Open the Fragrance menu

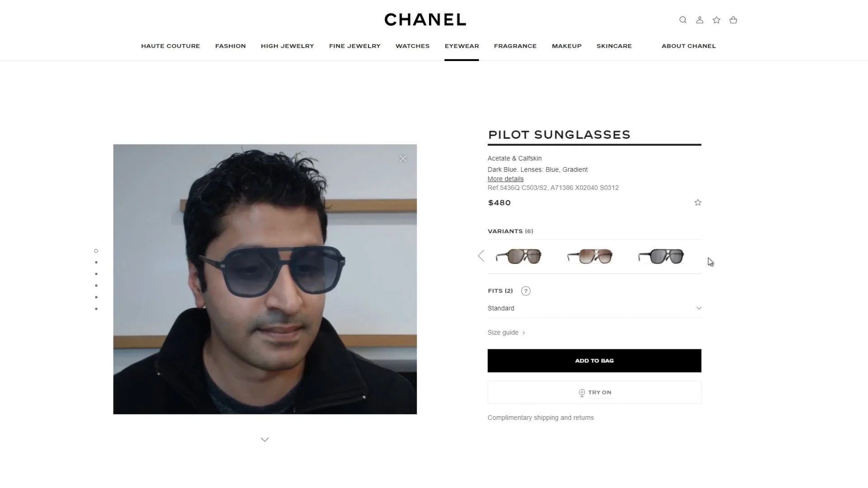point(515,46)
